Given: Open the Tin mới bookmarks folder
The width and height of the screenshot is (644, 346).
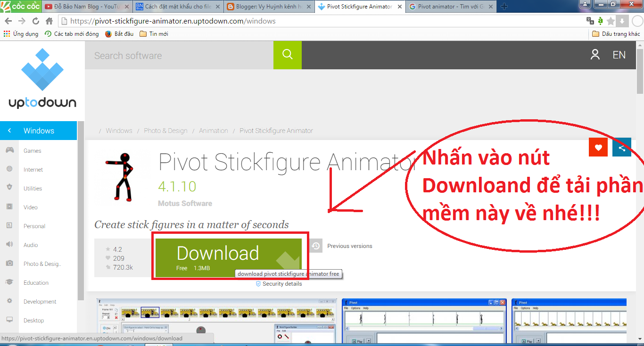Looking at the screenshot, I should tap(154, 34).
